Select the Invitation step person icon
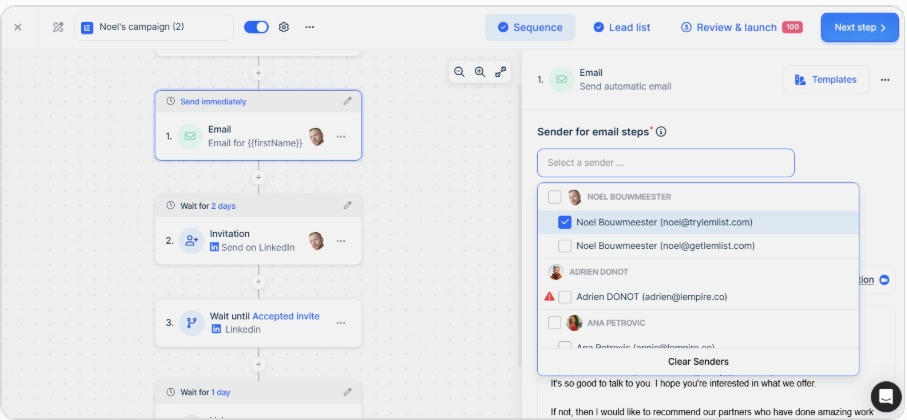The image size is (907, 420). [191, 241]
